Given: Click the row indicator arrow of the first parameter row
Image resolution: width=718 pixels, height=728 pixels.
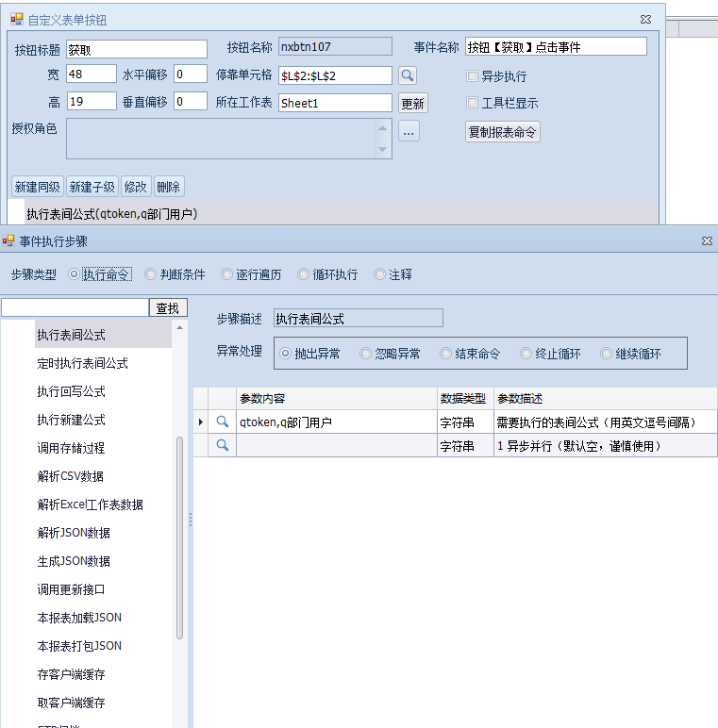Looking at the screenshot, I should (201, 422).
